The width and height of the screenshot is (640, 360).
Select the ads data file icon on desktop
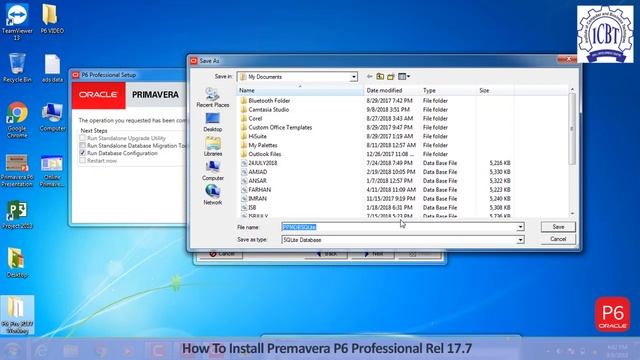tap(52, 68)
